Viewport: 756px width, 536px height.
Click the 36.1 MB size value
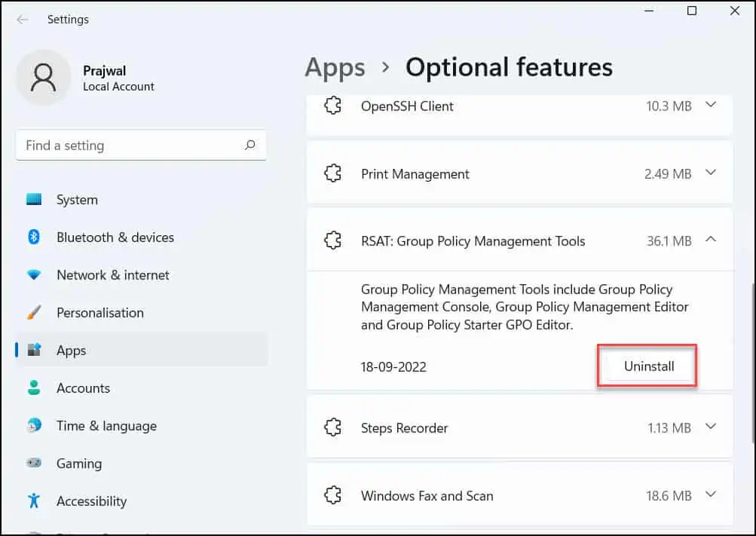point(669,241)
